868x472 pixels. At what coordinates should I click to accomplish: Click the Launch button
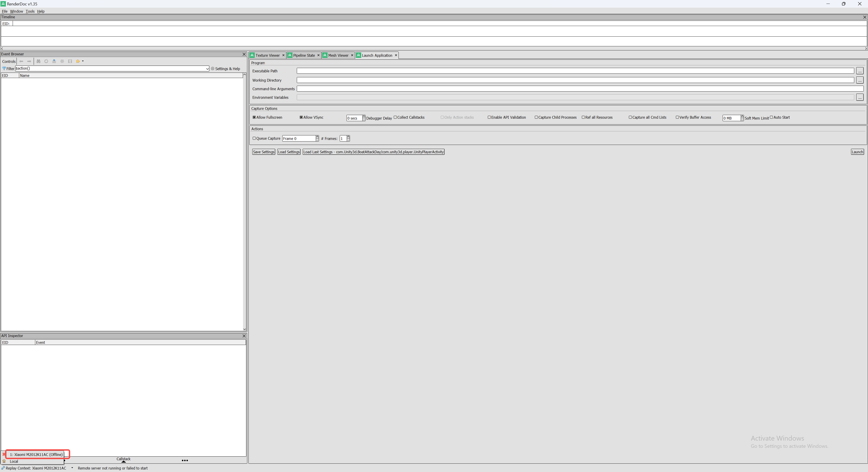[857, 152]
